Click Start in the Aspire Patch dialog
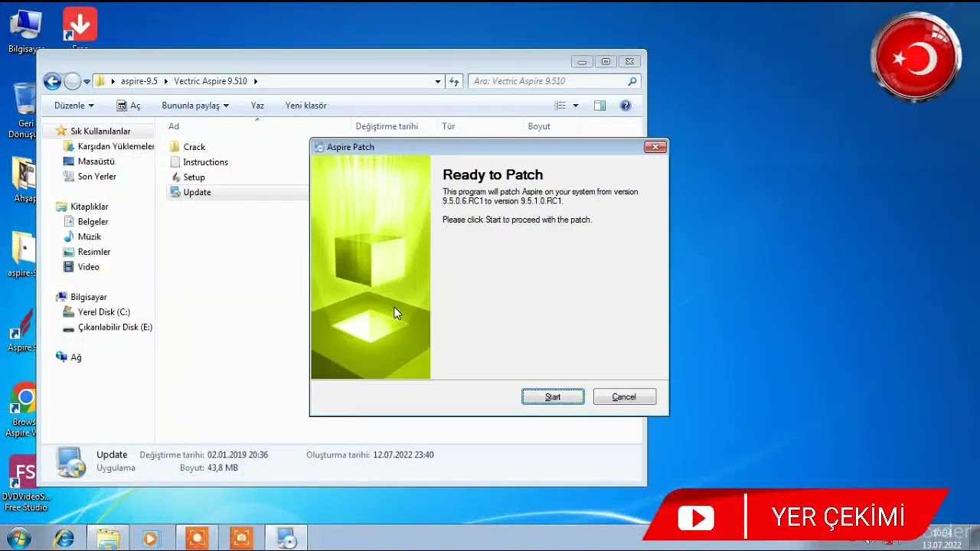The height and width of the screenshot is (551, 980). point(553,396)
